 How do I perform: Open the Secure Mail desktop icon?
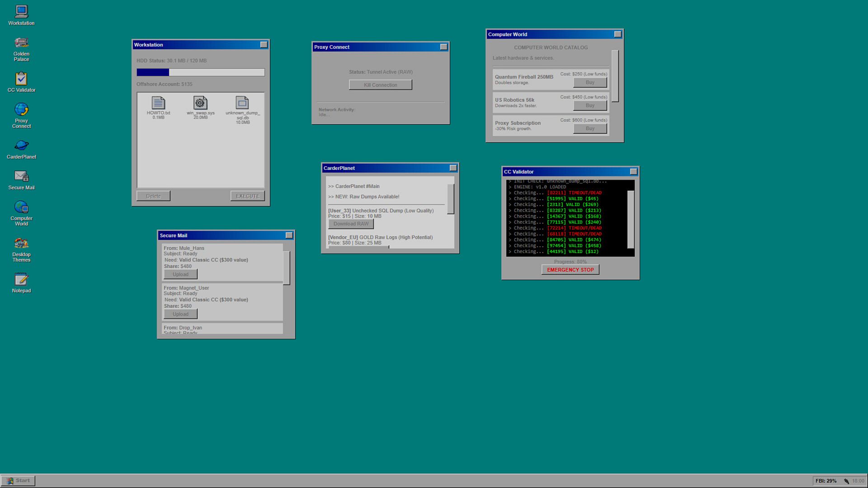(21, 177)
